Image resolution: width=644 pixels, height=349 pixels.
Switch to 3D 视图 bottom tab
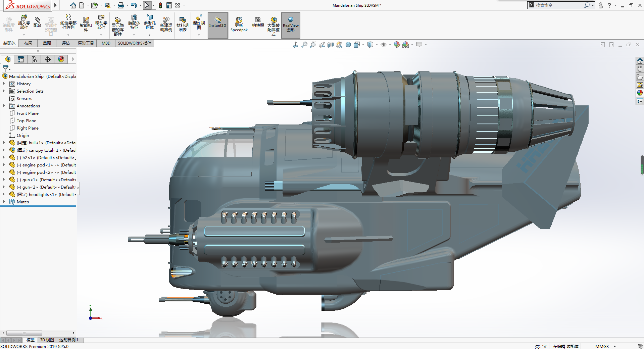pos(47,340)
